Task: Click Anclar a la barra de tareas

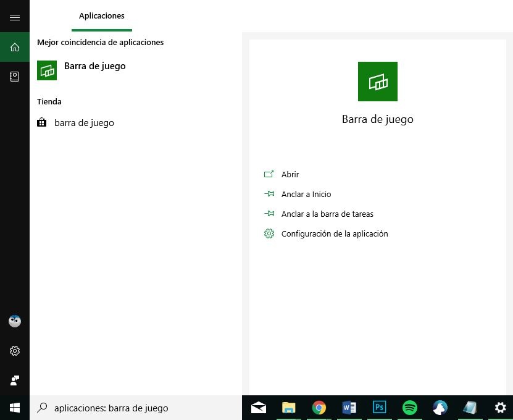Action: pyautogui.click(x=319, y=214)
